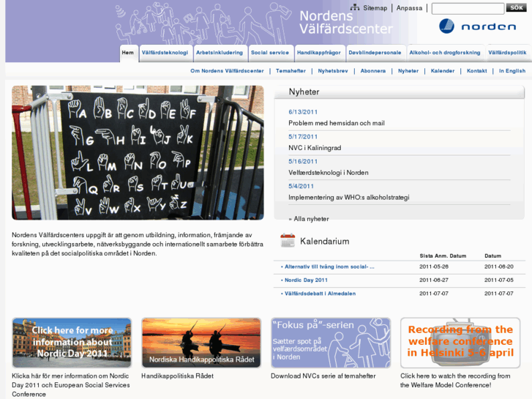Click the SÖK search button
The height and width of the screenshot is (399, 532).
click(x=516, y=8)
